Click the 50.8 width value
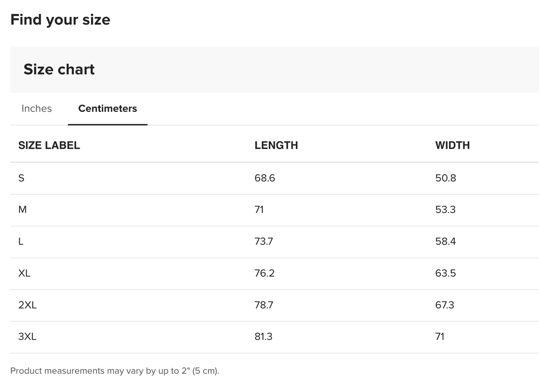The height and width of the screenshot is (392, 539). tap(445, 178)
